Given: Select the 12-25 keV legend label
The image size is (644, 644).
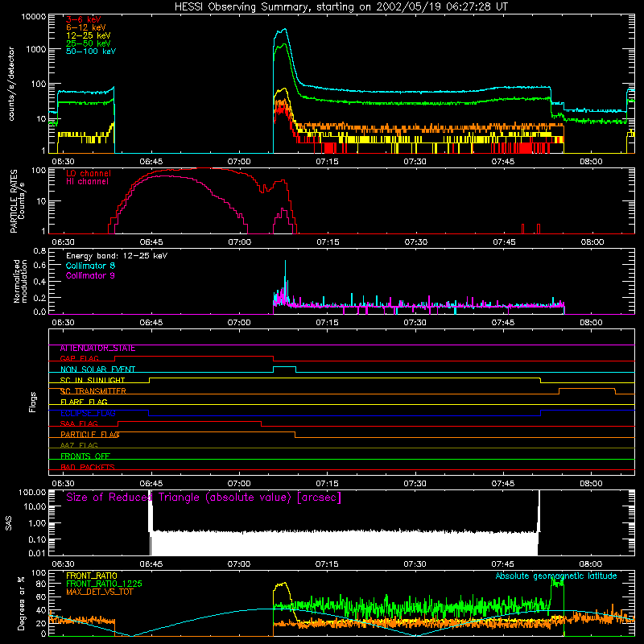Looking at the screenshot, I should coord(88,35).
